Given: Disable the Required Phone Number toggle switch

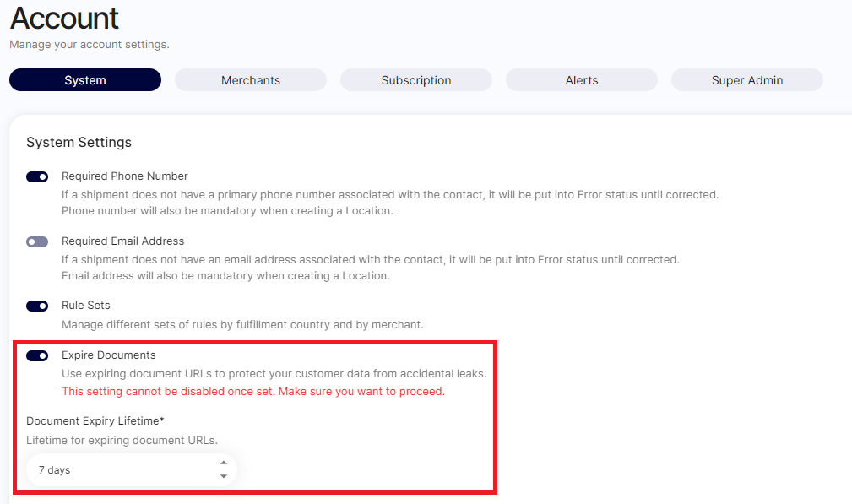Looking at the screenshot, I should click(x=37, y=177).
